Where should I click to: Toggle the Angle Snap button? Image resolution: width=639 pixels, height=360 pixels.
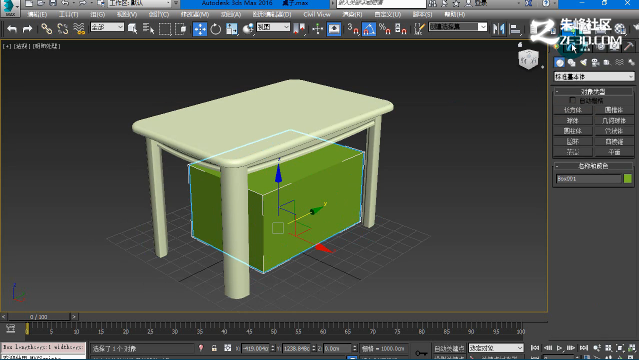click(x=369, y=29)
